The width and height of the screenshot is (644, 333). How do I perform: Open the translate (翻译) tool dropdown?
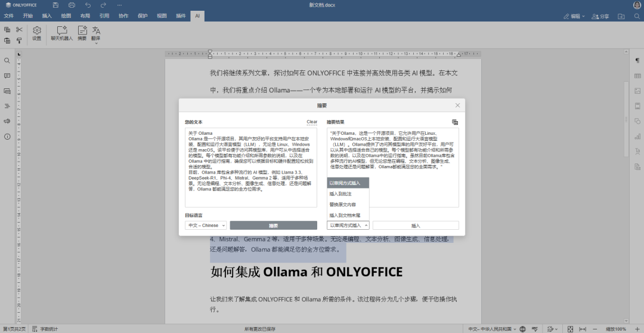[x=96, y=35]
